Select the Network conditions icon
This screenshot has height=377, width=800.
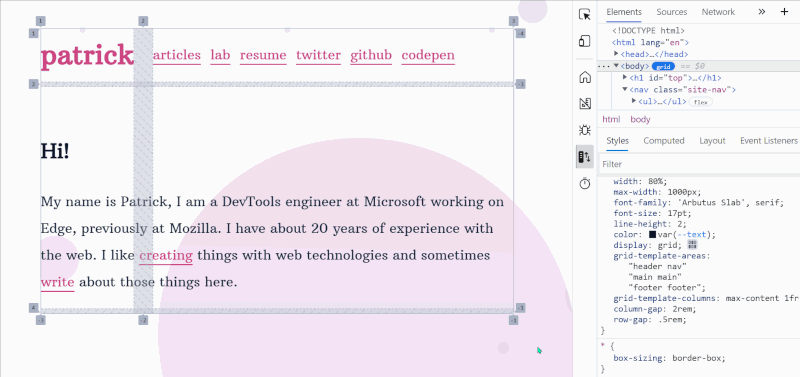[x=585, y=157]
